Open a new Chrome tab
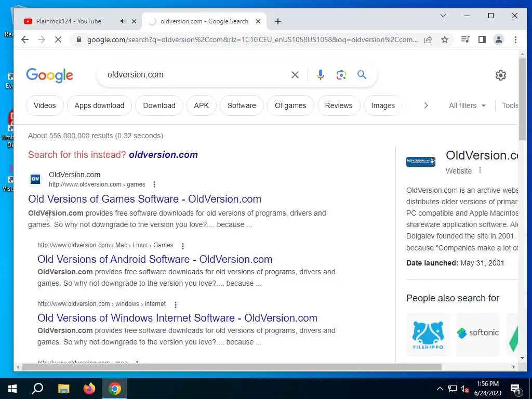The image size is (532, 399). pyautogui.click(x=278, y=21)
